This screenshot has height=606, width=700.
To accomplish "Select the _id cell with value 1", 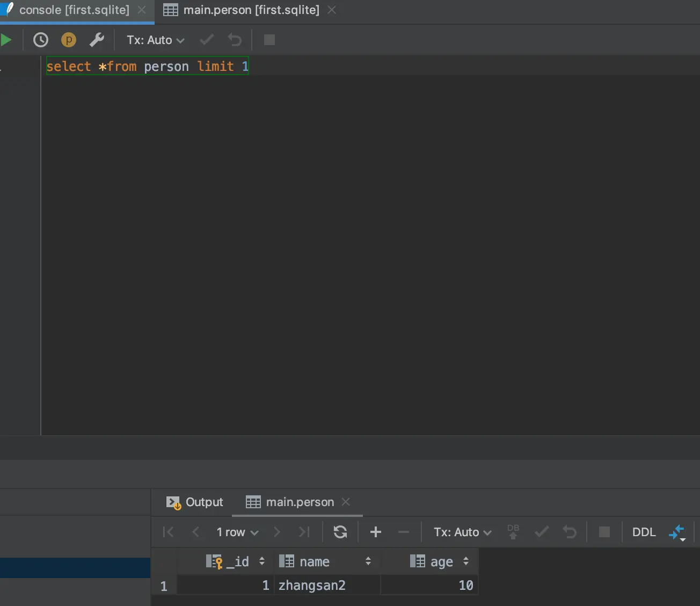I will pyautogui.click(x=225, y=585).
